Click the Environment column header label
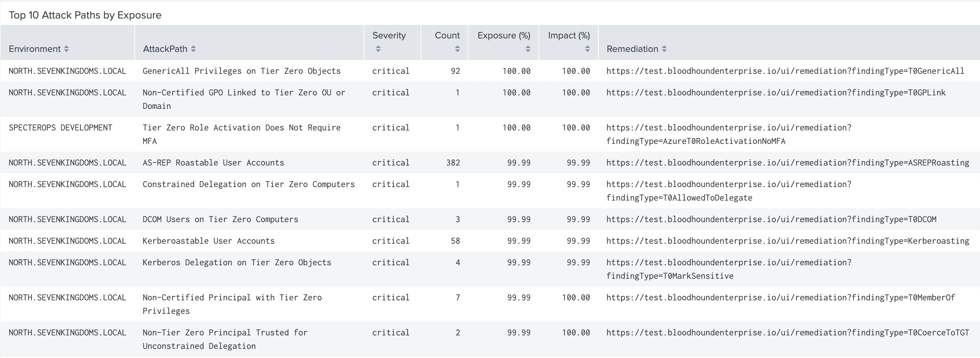The image size is (980, 358). point(35,49)
